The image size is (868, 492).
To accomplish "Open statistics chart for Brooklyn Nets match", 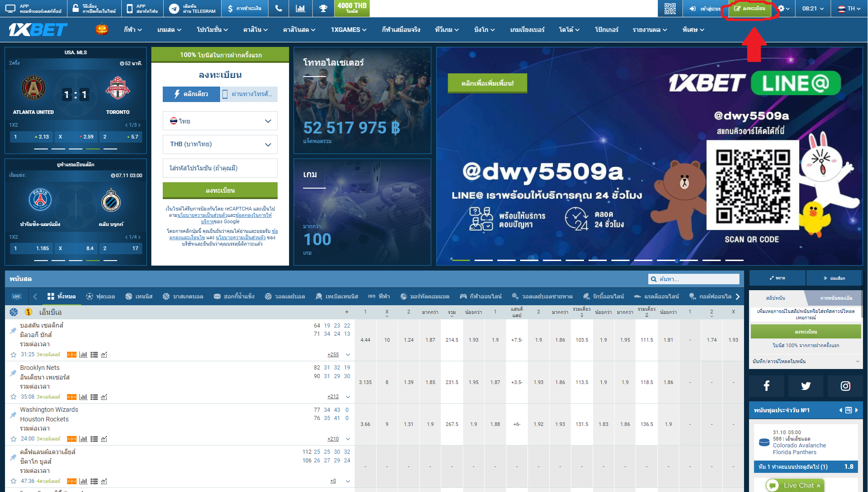I will [x=83, y=397].
